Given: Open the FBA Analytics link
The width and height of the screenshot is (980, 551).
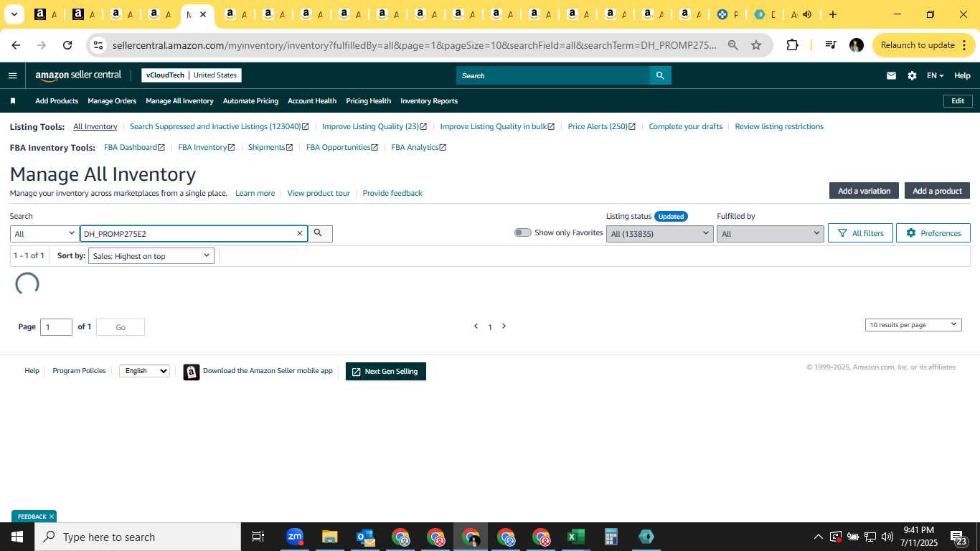Looking at the screenshot, I should (418, 147).
